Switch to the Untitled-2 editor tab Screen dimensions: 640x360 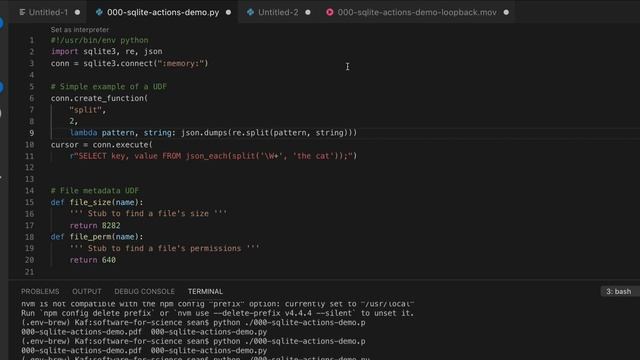[x=278, y=12]
